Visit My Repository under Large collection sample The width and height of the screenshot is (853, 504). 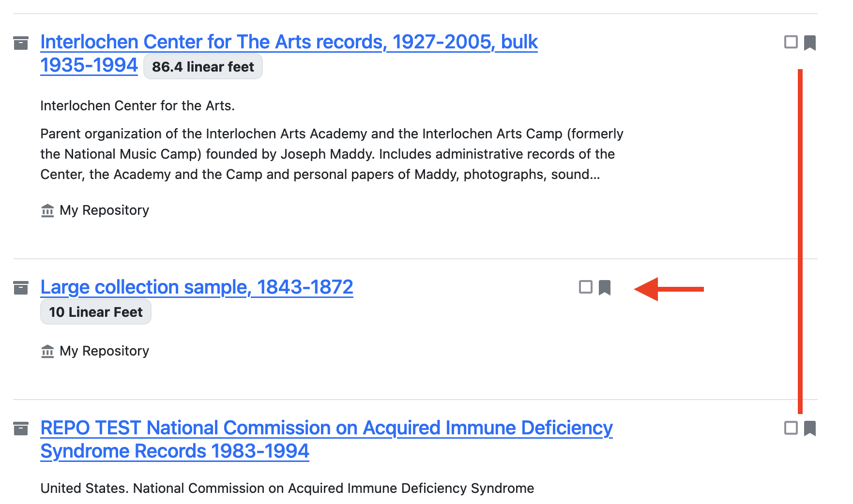point(104,351)
